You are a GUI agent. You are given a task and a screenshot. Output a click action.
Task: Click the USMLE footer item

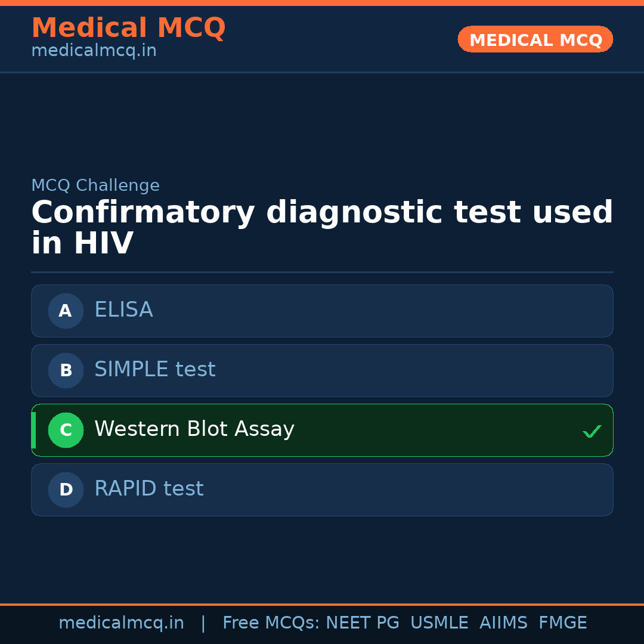tap(439, 623)
